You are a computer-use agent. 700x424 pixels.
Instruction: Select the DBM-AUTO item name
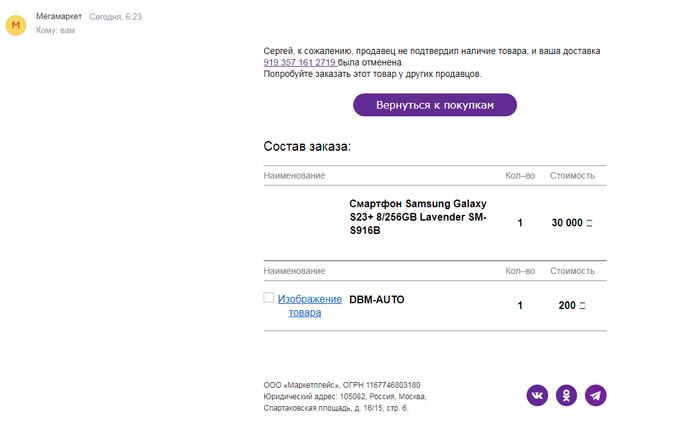pyautogui.click(x=377, y=299)
